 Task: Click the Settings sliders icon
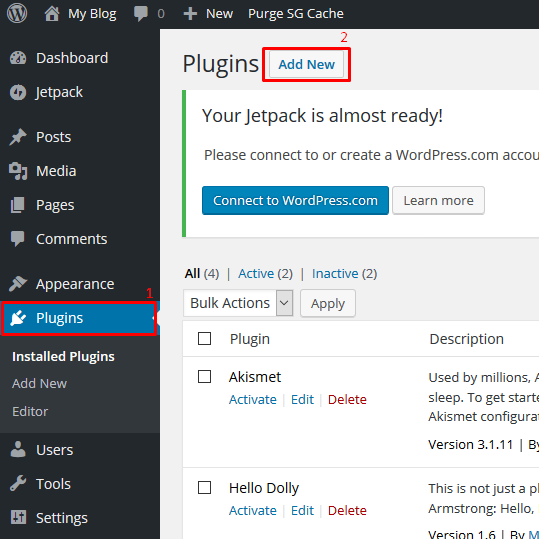(18, 518)
